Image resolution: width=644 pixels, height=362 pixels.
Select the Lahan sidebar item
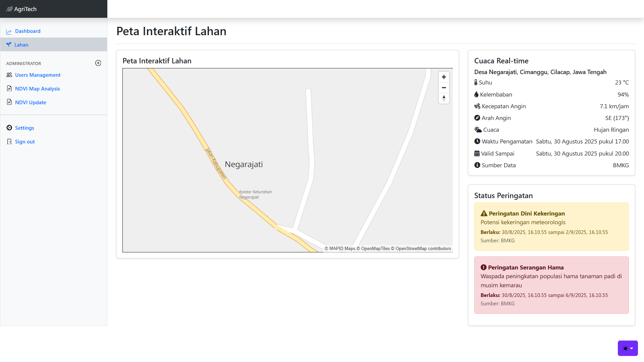[21, 45]
